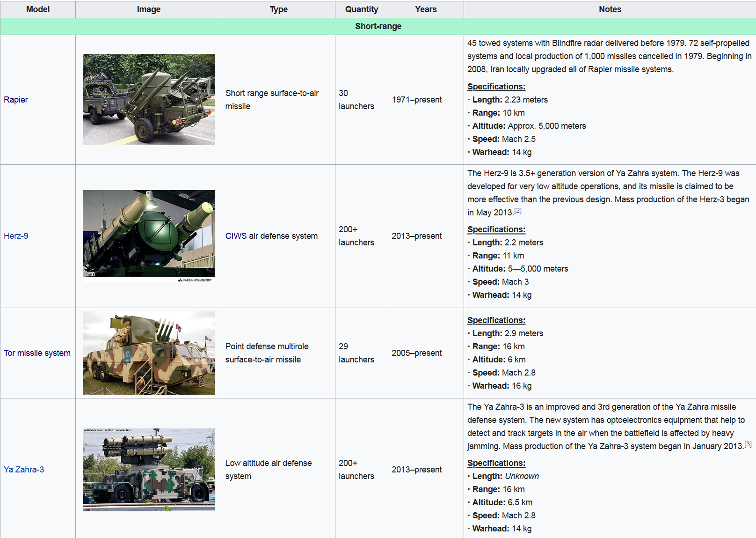Select 'Point defense multirole surface-to-air missile' text
Image resolution: width=756 pixels, height=538 pixels.
tap(267, 353)
